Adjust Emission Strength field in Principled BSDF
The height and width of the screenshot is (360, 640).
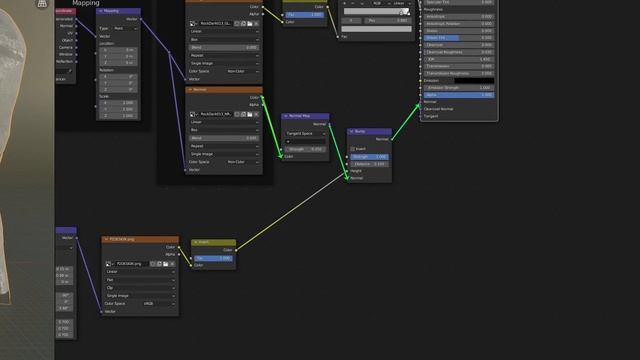coord(459,88)
